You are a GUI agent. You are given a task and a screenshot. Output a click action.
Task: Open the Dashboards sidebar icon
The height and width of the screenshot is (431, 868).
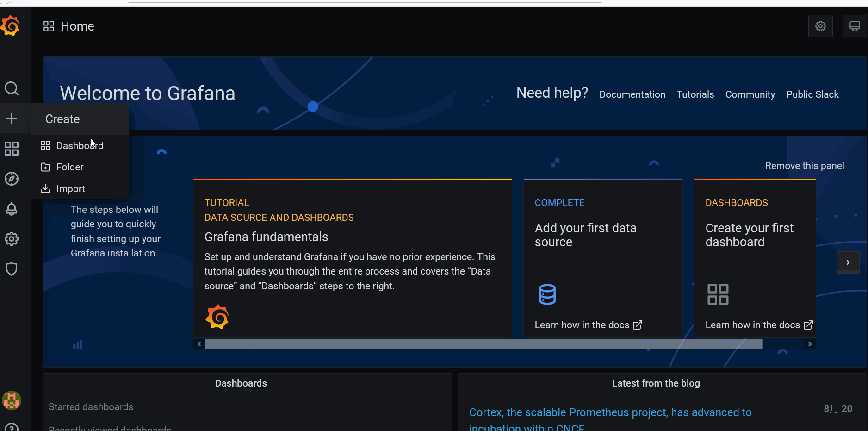12,149
